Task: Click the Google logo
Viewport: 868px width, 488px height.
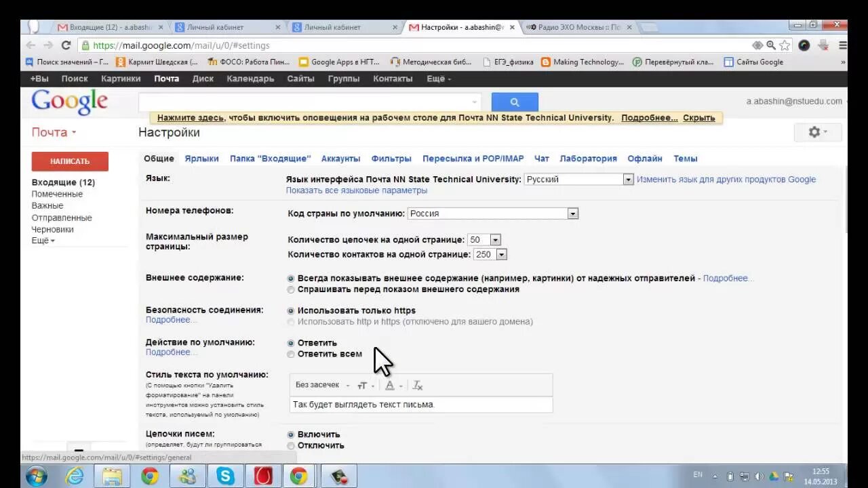Action: (69, 102)
